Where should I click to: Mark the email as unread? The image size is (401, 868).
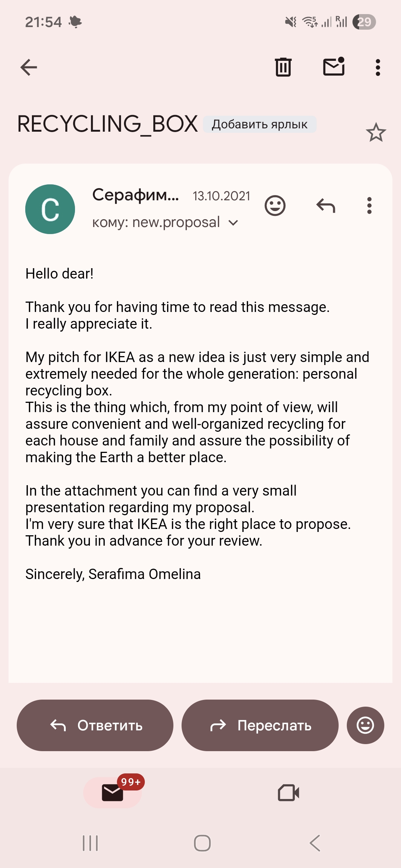coord(334,67)
